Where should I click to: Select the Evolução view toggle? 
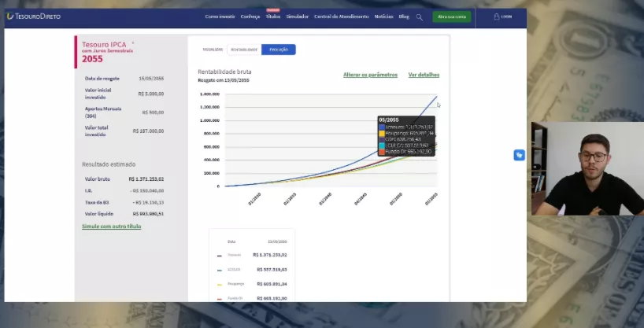coord(279,50)
